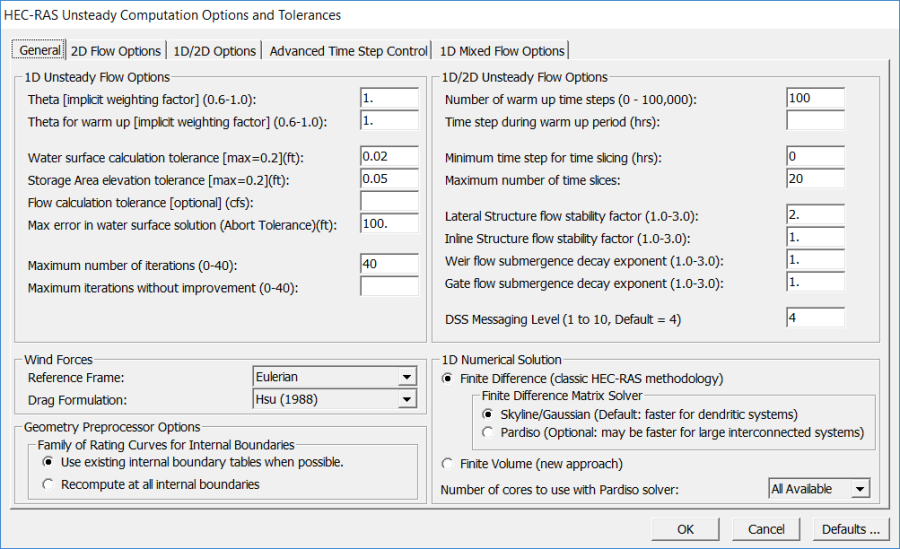This screenshot has height=549, width=900.
Task: Click the '1D Numerical Solution' group title
Action: (502, 360)
